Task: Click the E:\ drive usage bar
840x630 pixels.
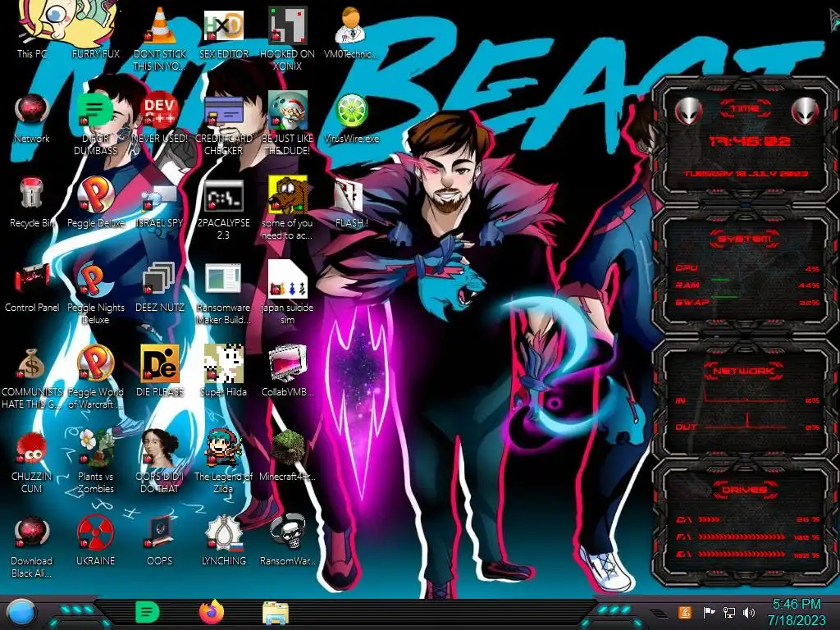Action: point(742,555)
